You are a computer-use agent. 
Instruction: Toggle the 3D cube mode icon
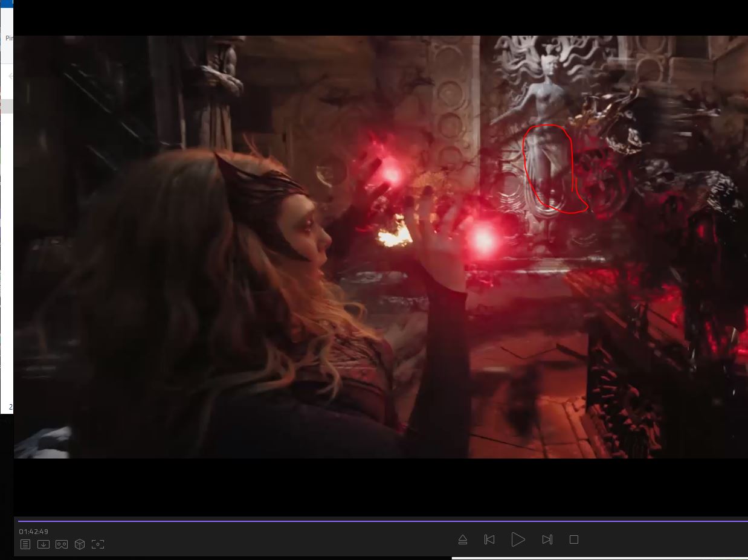80,544
